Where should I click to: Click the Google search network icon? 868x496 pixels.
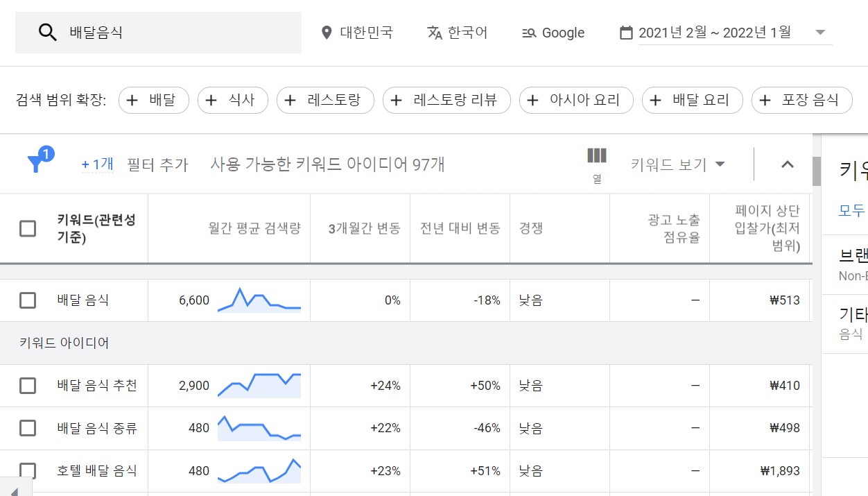coord(528,32)
